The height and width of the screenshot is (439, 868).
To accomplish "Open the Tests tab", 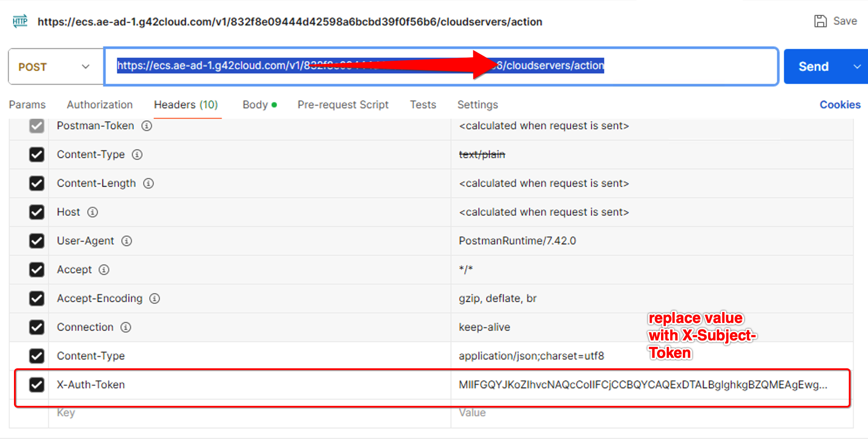I will (x=423, y=105).
